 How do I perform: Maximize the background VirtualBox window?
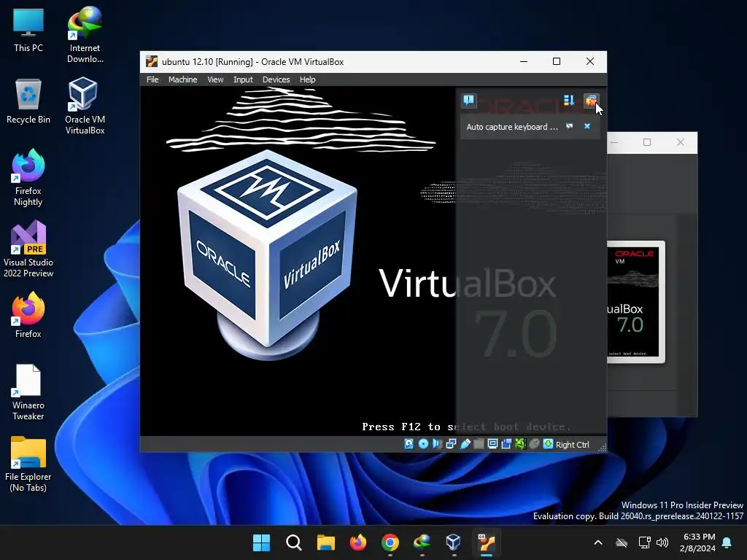(x=647, y=142)
